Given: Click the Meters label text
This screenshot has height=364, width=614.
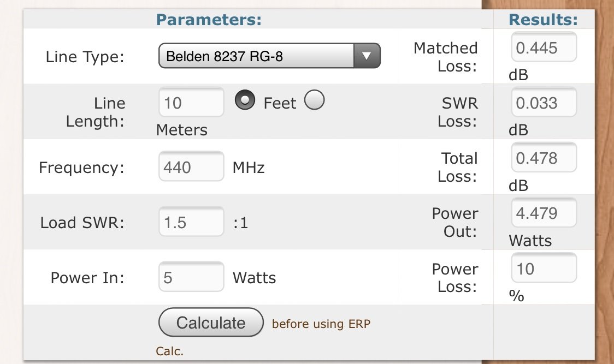Looking at the screenshot, I should click(x=182, y=130).
